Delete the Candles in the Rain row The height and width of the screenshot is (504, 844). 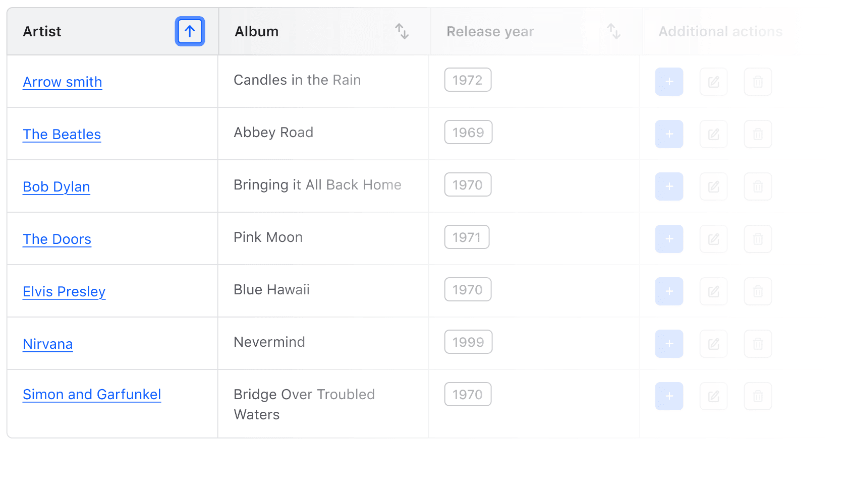pos(758,82)
